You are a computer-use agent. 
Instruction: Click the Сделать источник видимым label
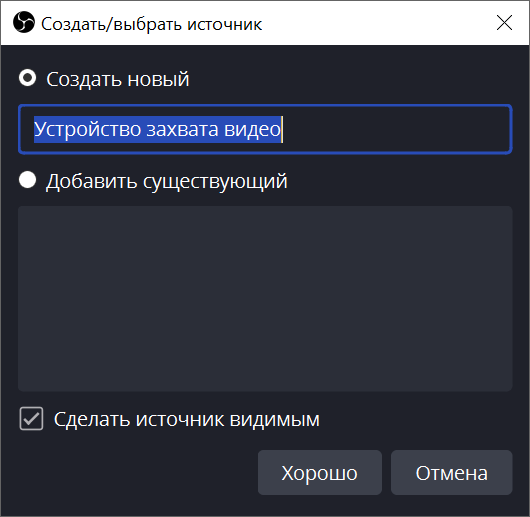pos(187,419)
